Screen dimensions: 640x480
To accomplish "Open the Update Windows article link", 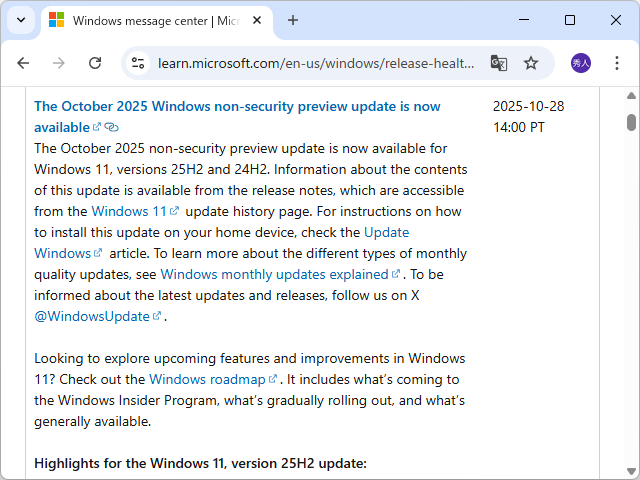I will [386, 232].
